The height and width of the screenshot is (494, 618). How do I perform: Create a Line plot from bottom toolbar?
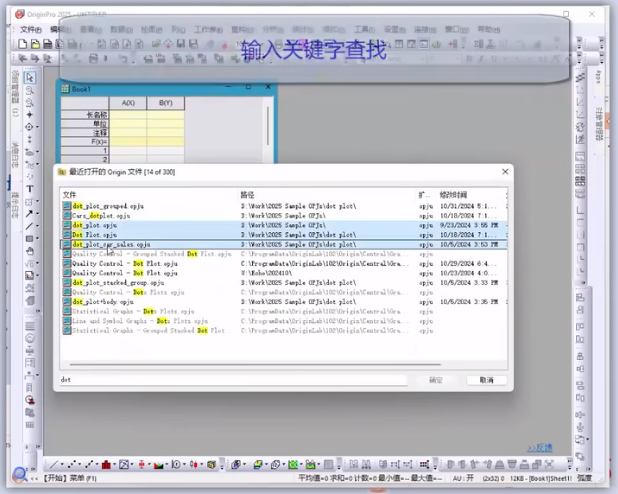tap(54, 465)
